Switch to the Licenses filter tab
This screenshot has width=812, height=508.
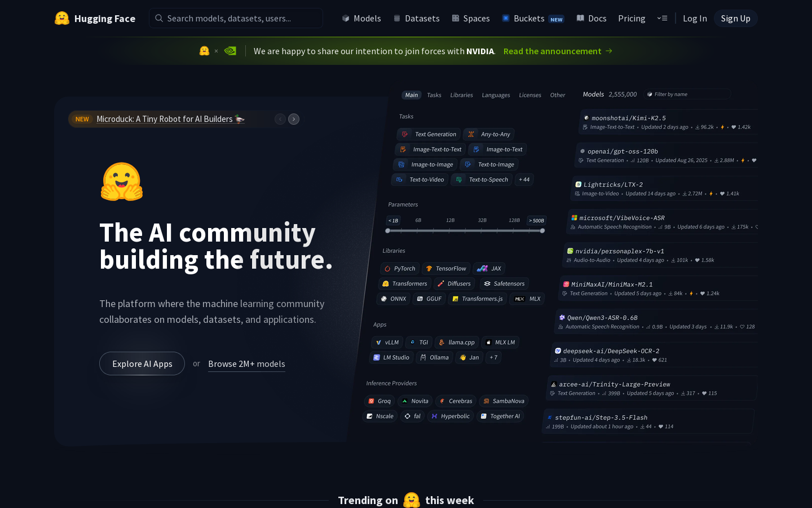pyautogui.click(x=530, y=95)
